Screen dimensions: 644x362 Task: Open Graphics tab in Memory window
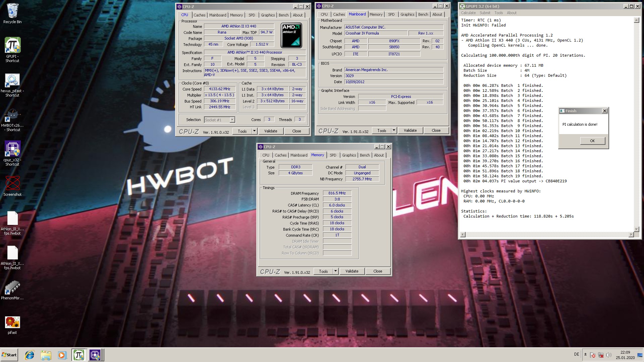coord(349,155)
